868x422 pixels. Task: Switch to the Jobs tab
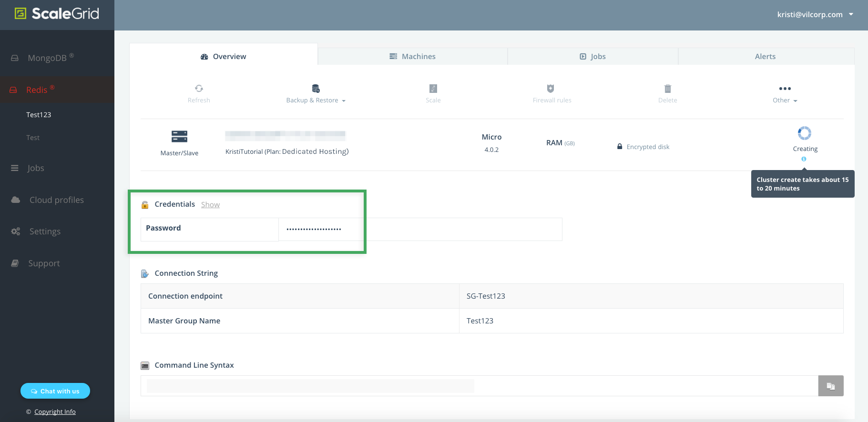click(593, 56)
